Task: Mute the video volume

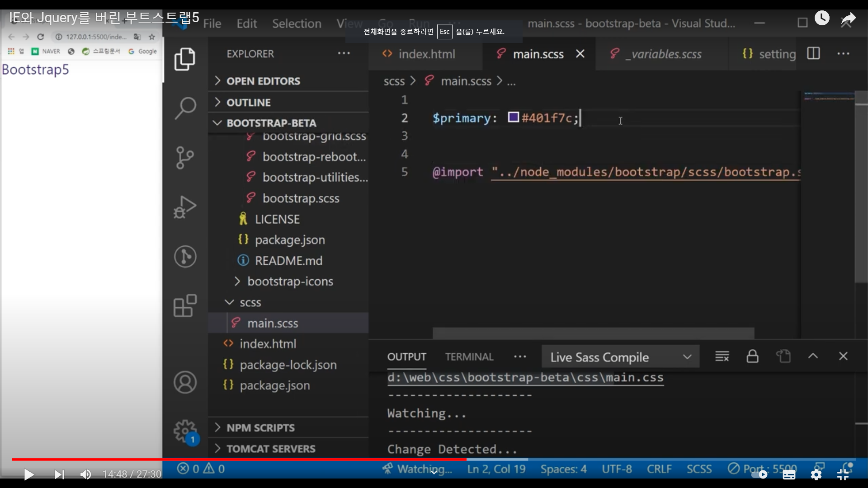Action: point(85,474)
